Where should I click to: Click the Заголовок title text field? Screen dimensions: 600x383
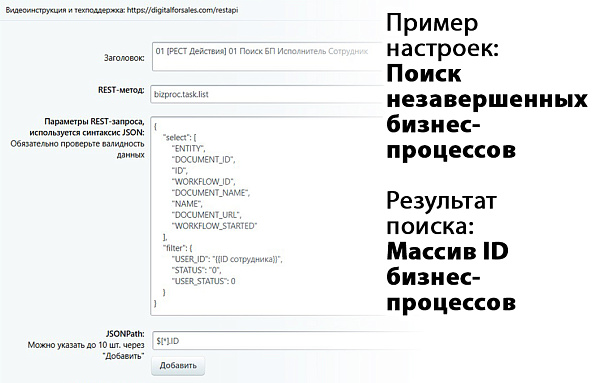[x=268, y=57]
